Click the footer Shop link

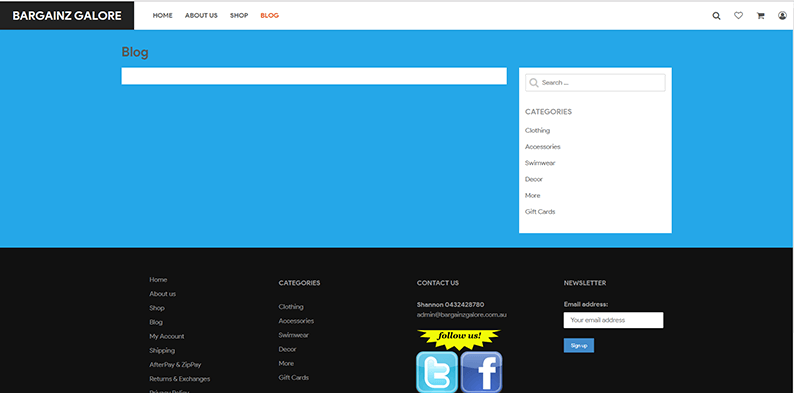point(157,308)
